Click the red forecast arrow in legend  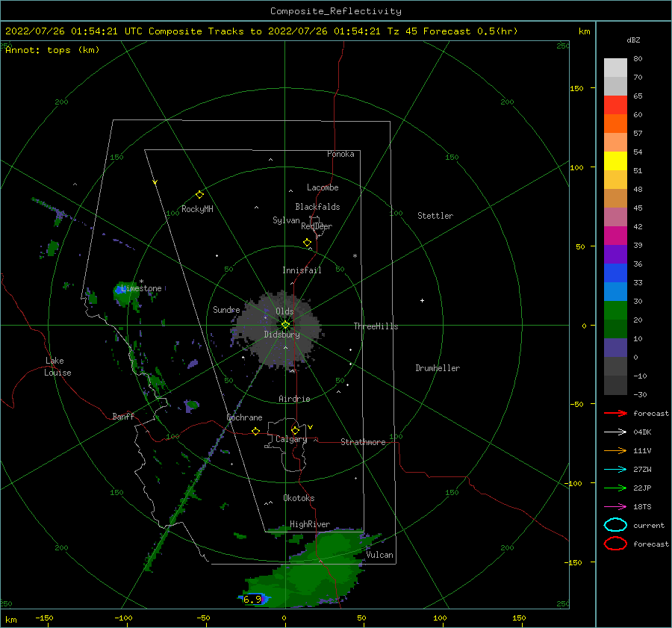tap(615, 413)
